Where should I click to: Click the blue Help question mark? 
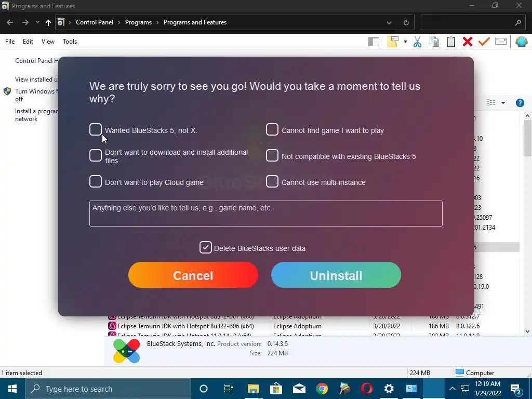pos(520,103)
